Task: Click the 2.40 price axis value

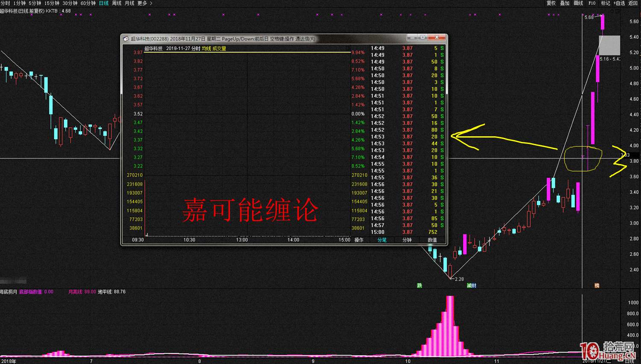Action: pos(634,270)
